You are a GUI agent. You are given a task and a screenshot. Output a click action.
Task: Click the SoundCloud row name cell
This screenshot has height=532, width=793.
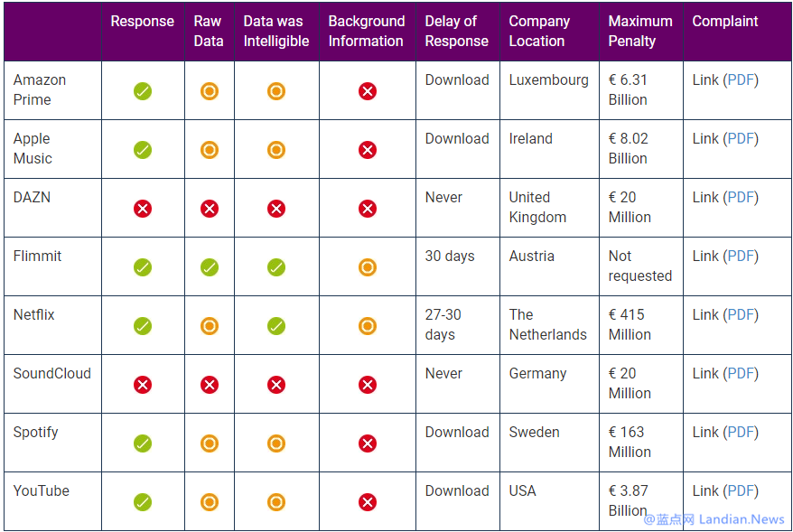[x=52, y=374]
